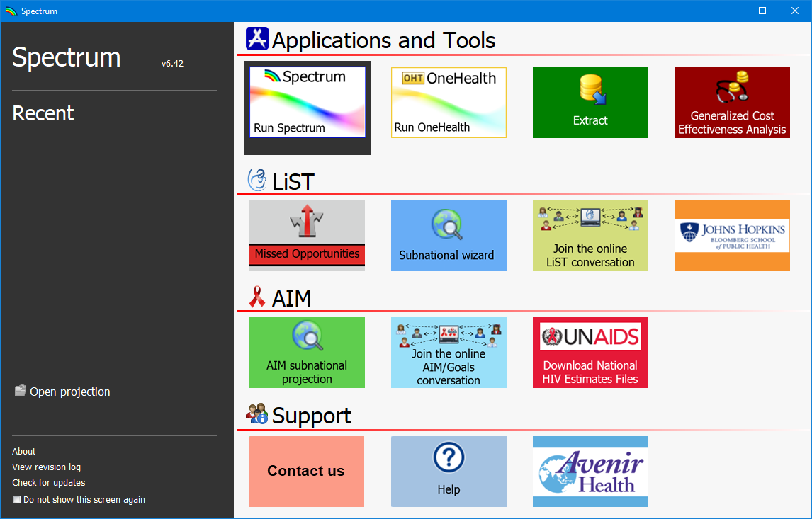Open the Johns Hopkins Bloomberg School tile
Image resolution: width=812 pixels, height=519 pixels.
point(732,236)
